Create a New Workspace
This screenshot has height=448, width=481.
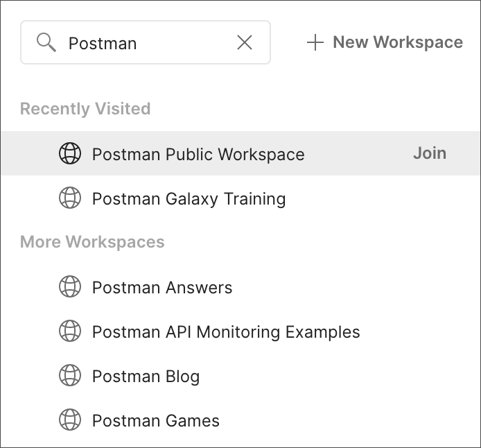tap(385, 42)
